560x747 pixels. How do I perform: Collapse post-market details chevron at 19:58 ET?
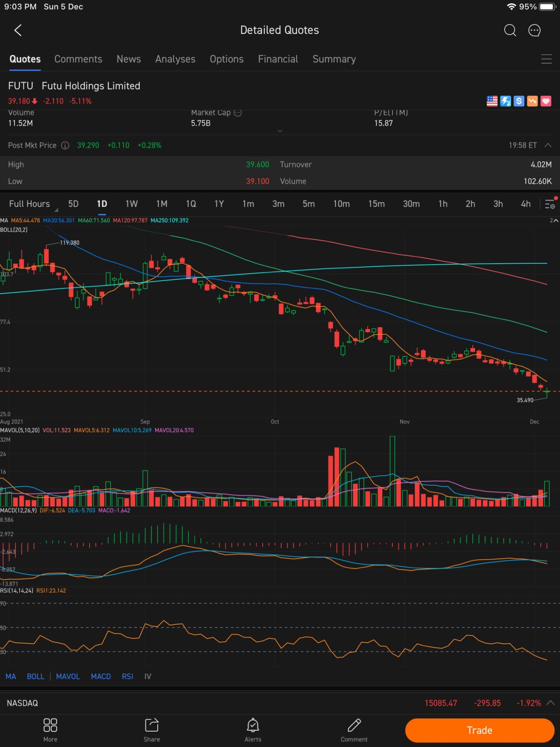548,145
